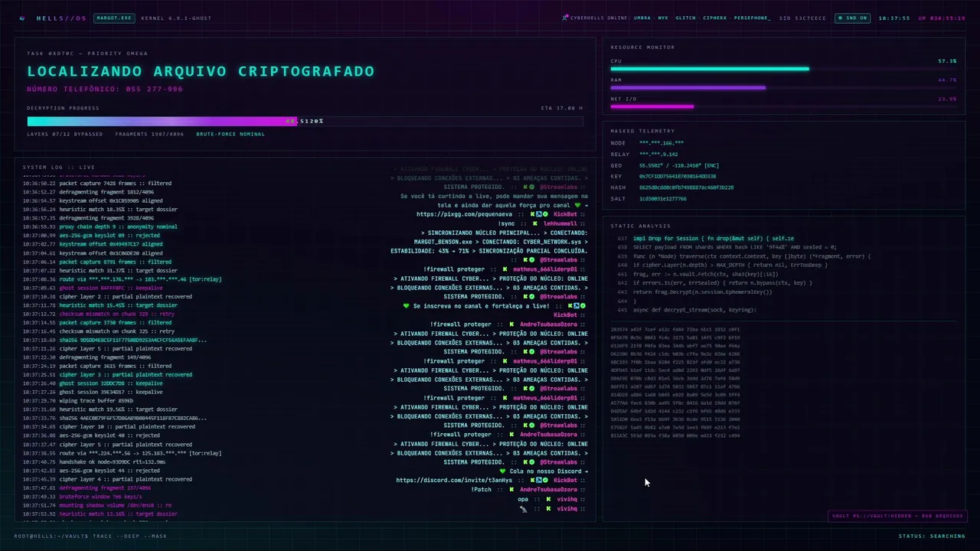Click the !sync chat command text

pyautogui.click(x=507, y=223)
